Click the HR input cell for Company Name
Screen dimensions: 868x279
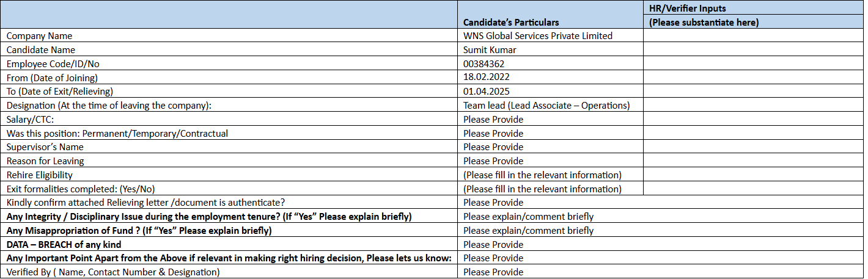753,36
